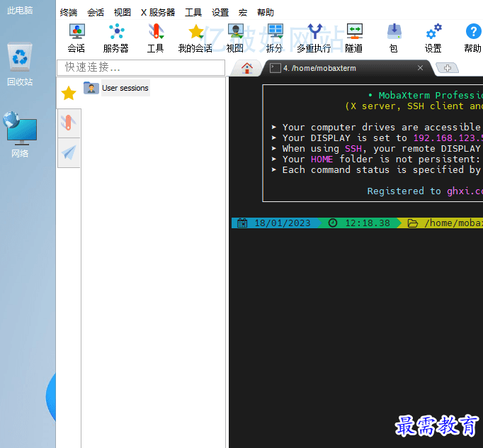Viewport: 483px width, 448px height.
Task: Click the time 12:18.38 in prompt
Action: click(368, 223)
